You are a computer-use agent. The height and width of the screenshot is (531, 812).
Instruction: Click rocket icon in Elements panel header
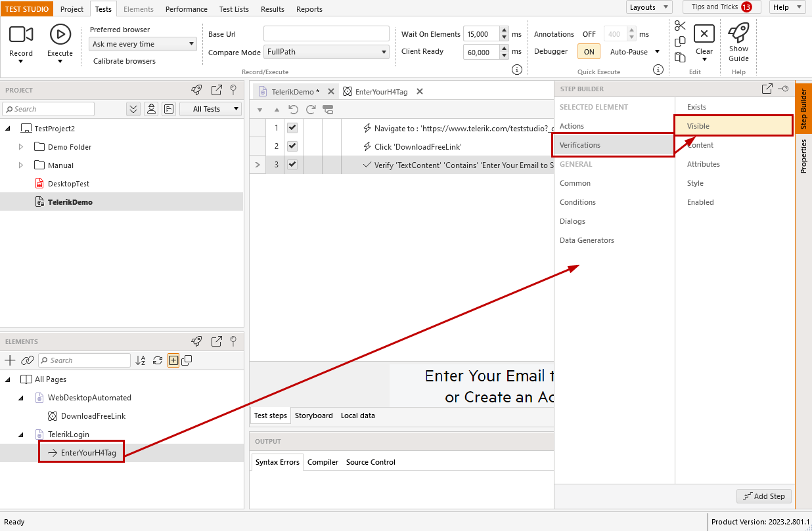click(196, 341)
